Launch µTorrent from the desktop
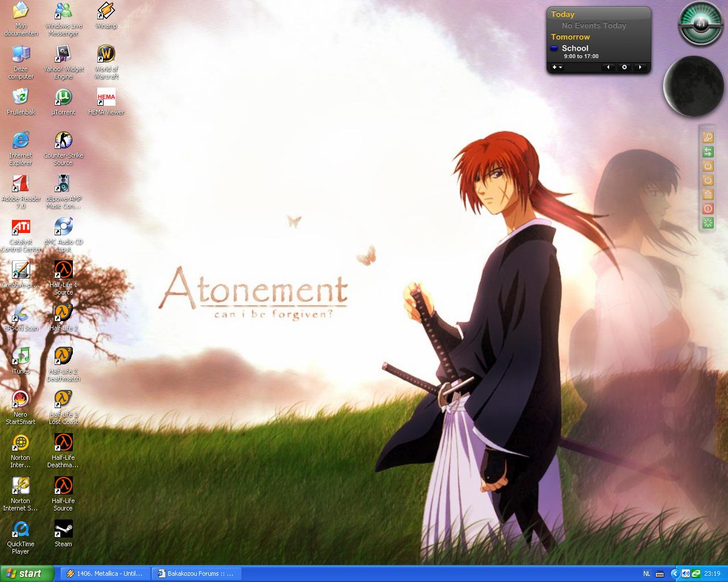The width and height of the screenshot is (728, 582). tap(63, 102)
